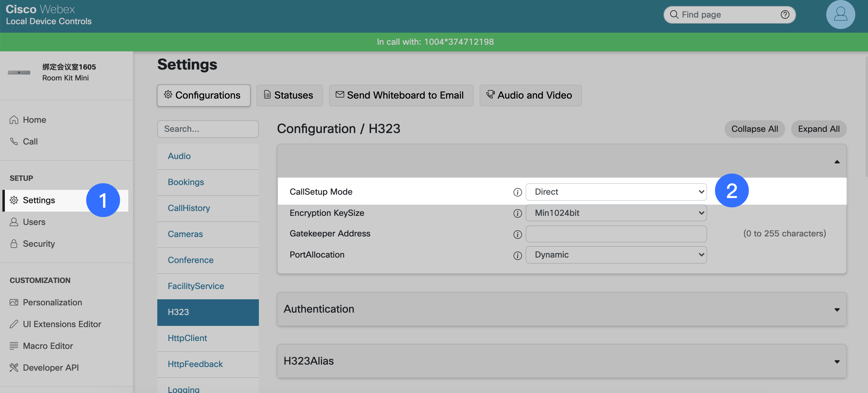Click the magnifier icon in Find page box

[674, 15]
